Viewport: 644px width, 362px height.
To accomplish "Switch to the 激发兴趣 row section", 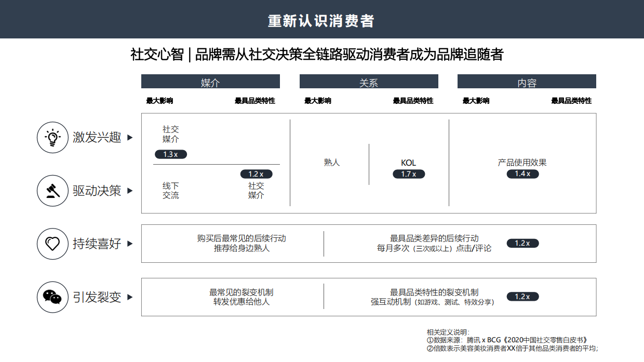I will 96,138.
